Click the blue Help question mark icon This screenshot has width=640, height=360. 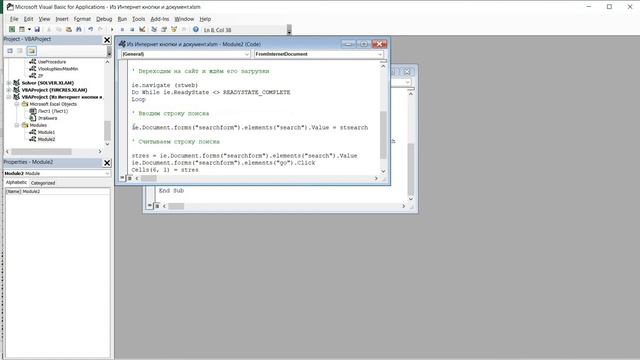click(x=196, y=29)
